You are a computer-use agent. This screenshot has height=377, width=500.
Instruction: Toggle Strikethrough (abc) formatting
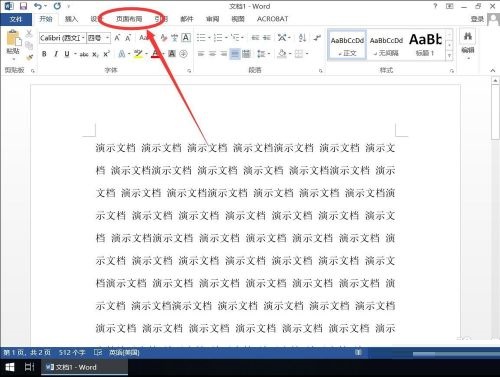point(84,54)
